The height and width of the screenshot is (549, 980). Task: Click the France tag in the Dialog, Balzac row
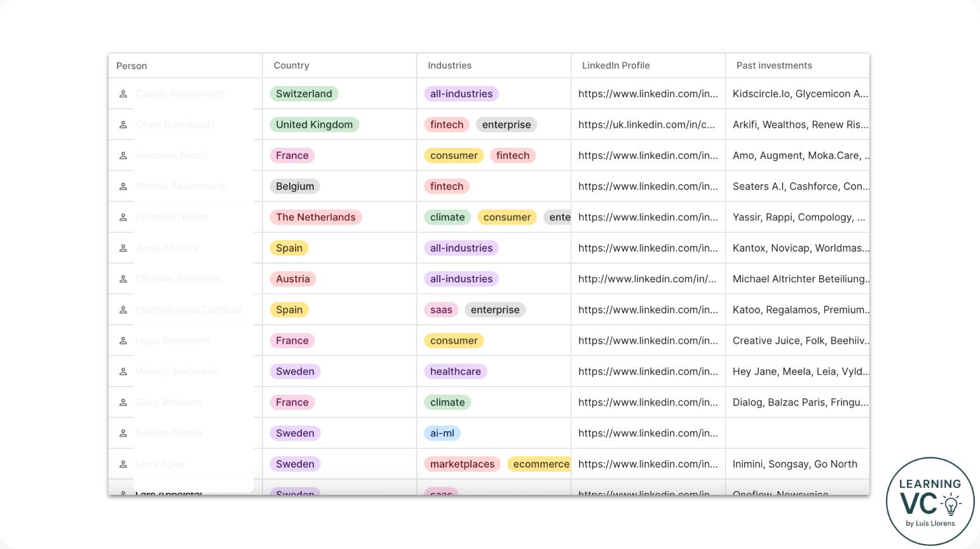(292, 402)
